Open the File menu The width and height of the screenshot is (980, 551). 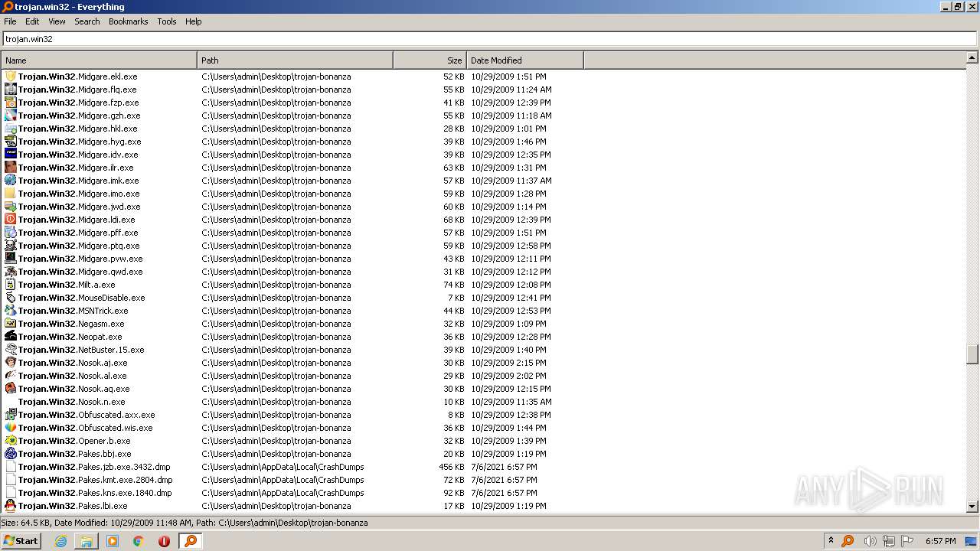click(x=10, y=21)
